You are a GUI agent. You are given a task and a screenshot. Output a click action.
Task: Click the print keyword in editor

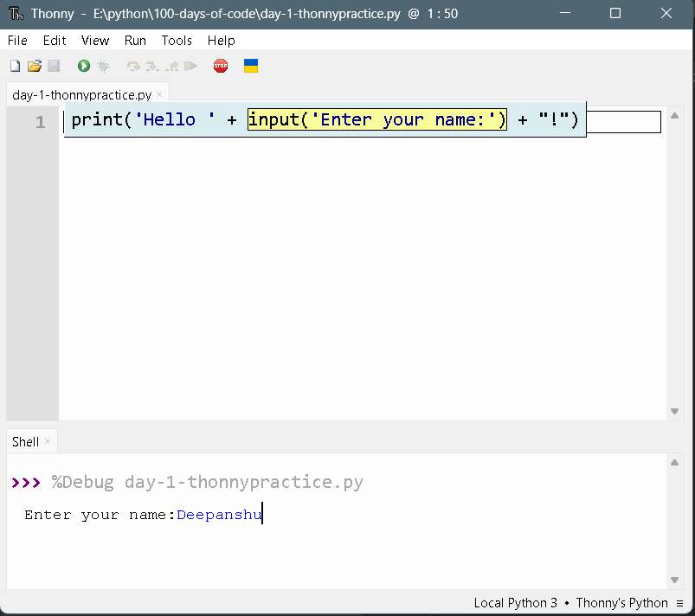click(x=97, y=119)
